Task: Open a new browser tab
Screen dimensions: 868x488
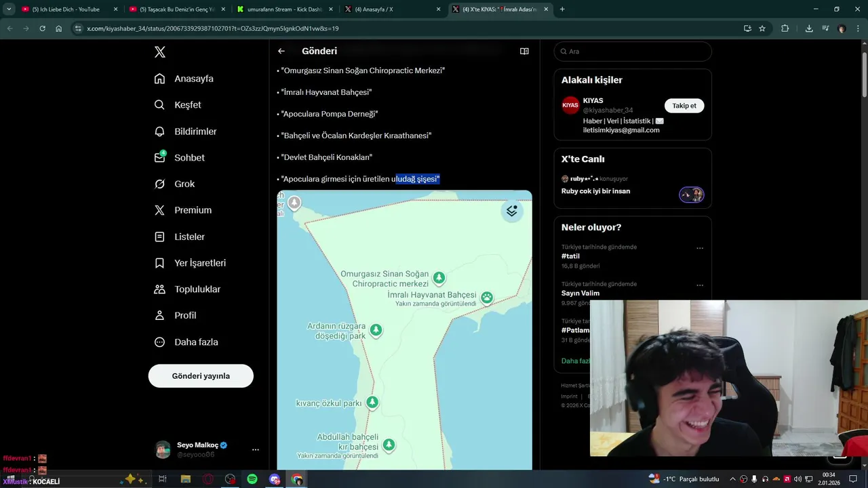Action: pyautogui.click(x=562, y=9)
